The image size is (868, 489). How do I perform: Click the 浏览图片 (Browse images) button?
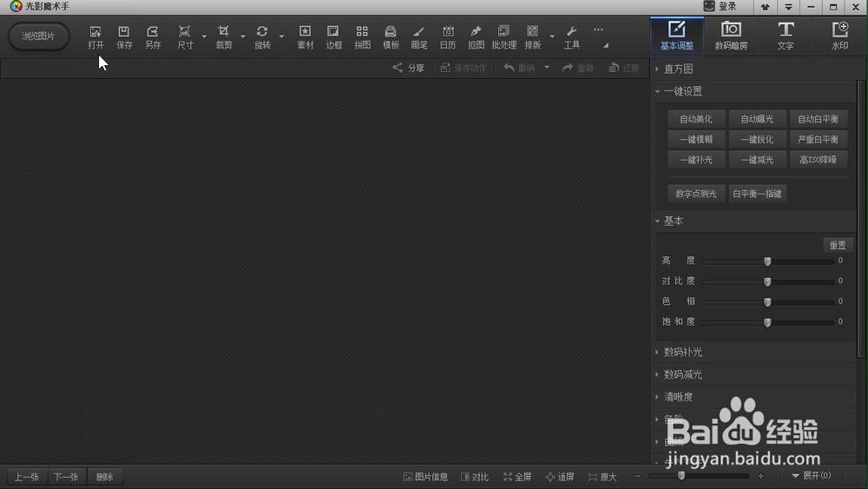point(38,36)
